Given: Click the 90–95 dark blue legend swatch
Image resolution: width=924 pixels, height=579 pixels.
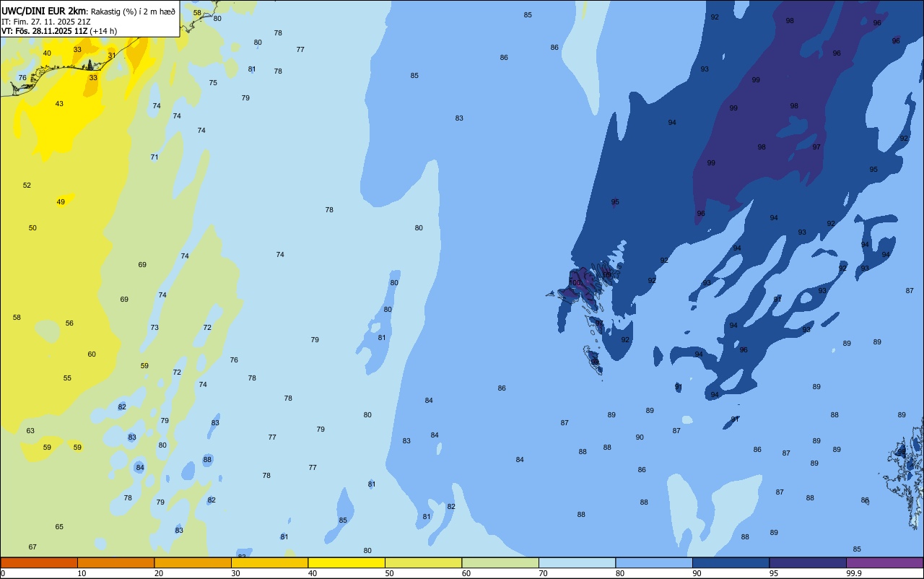Looking at the screenshot, I should tap(731, 562).
